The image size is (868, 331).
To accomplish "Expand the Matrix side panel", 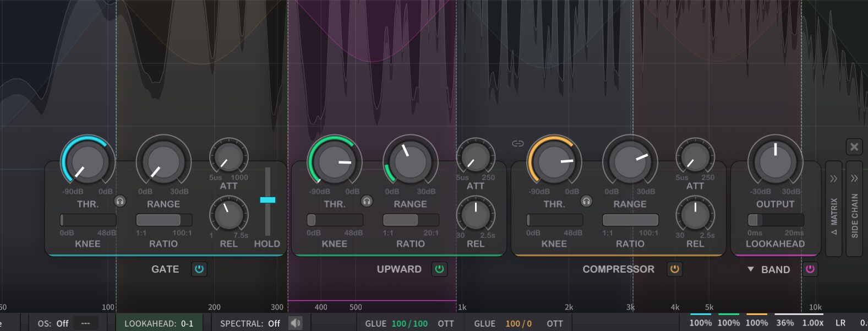I will tap(833, 209).
